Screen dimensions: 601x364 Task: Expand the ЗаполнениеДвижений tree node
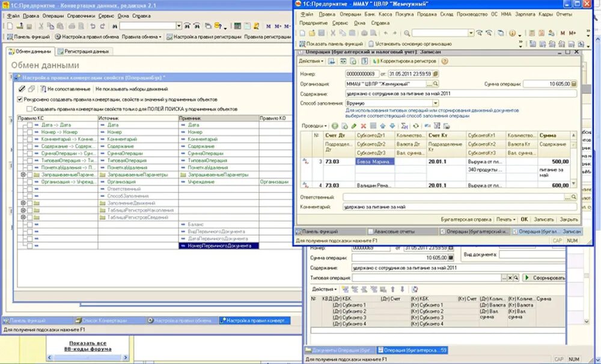pos(23,203)
